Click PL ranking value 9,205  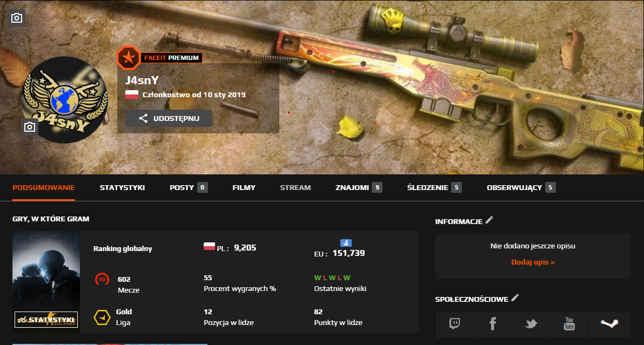(x=245, y=248)
